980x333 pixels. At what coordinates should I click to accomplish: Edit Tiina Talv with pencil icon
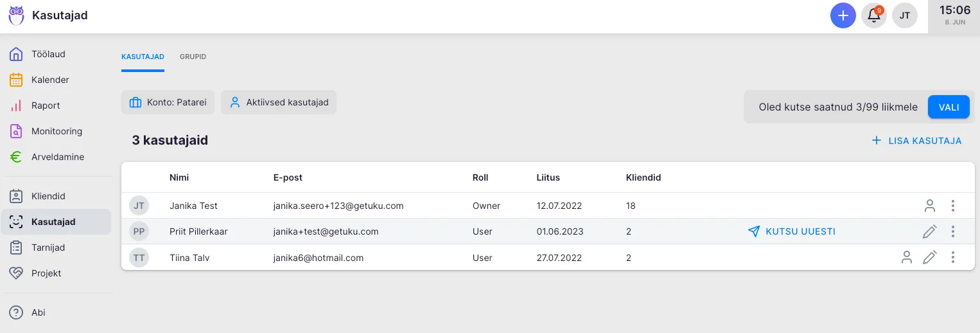[x=929, y=258]
